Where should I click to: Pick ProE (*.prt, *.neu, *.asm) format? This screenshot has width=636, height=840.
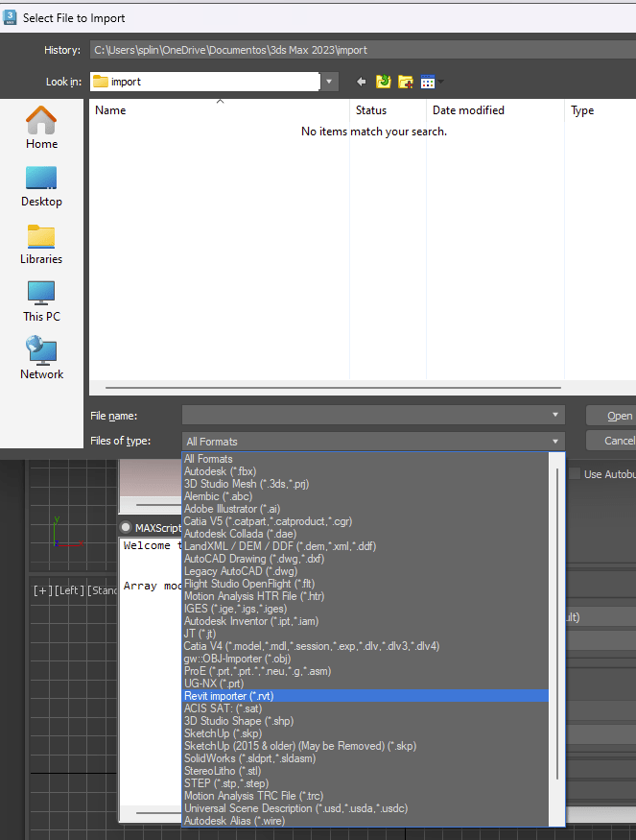(x=366, y=671)
